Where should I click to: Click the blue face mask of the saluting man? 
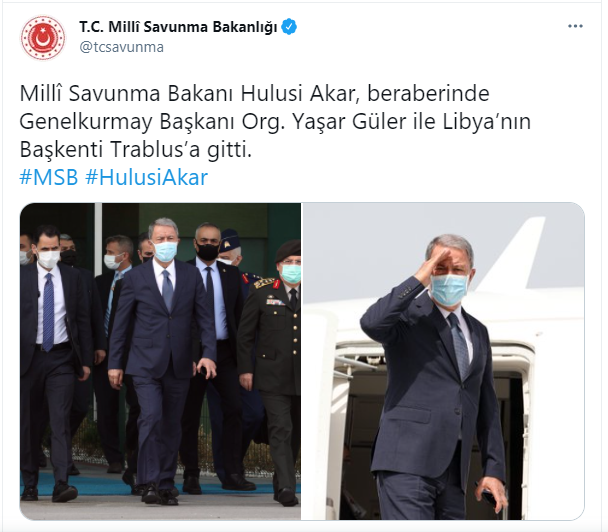[448, 289]
